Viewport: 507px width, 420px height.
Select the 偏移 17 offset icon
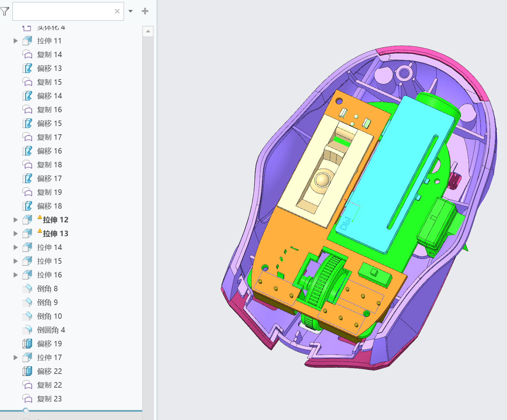point(27,178)
